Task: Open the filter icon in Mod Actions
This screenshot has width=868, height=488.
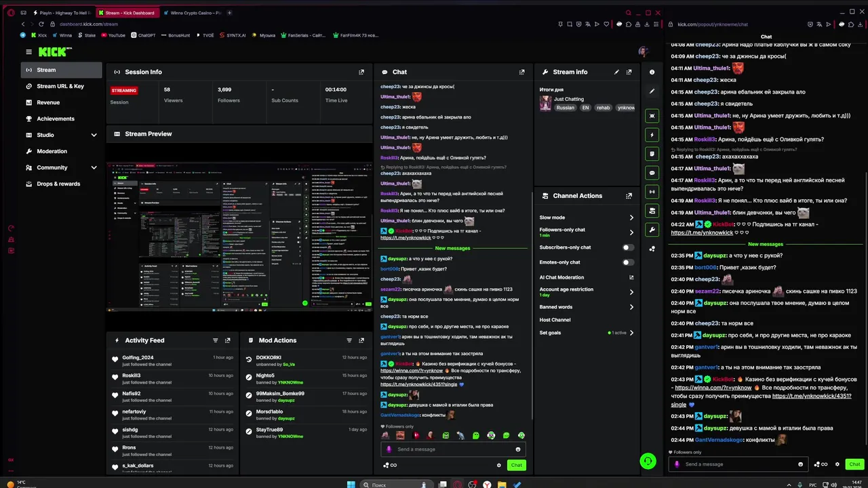Action: 350,340
